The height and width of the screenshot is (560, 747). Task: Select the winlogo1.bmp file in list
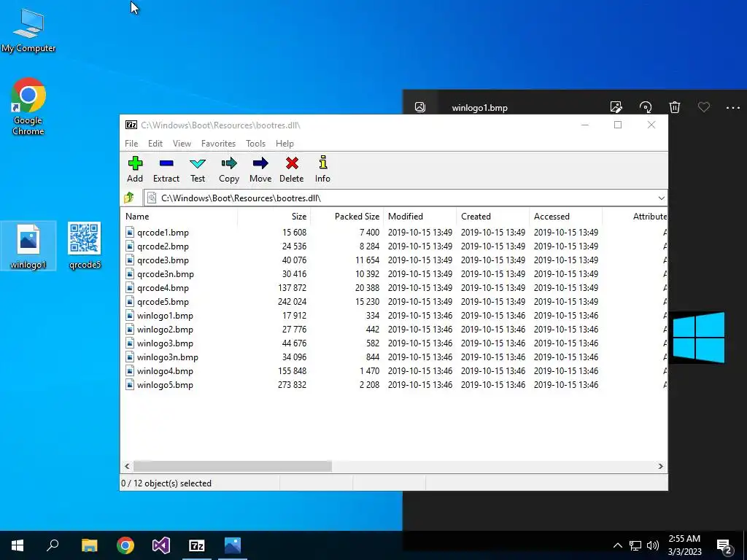[165, 315]
